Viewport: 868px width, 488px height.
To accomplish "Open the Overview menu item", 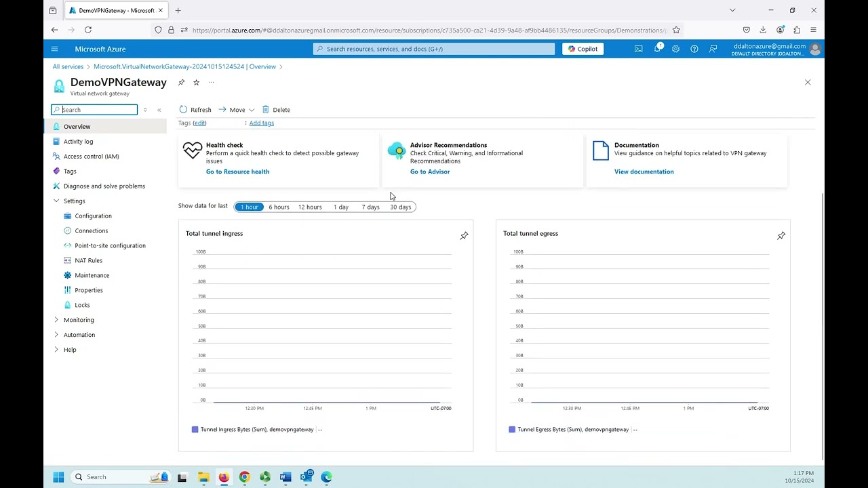I will (x=105, y=127).
